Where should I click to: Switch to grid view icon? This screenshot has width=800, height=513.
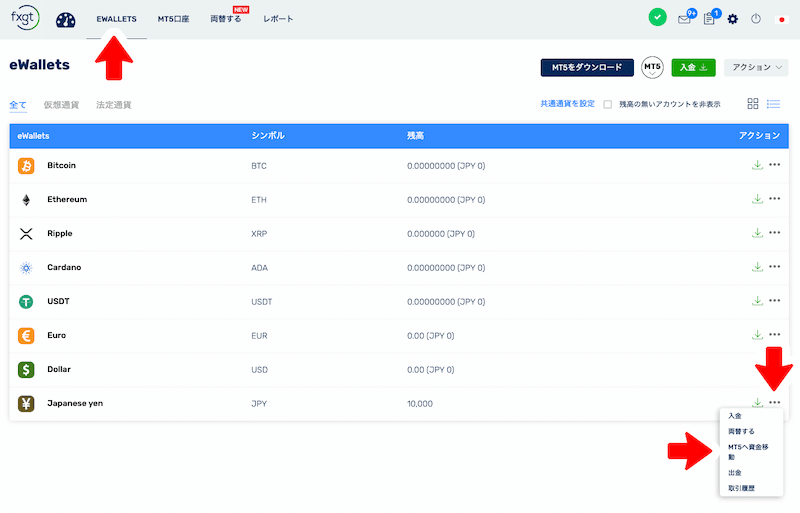(753, 104)
